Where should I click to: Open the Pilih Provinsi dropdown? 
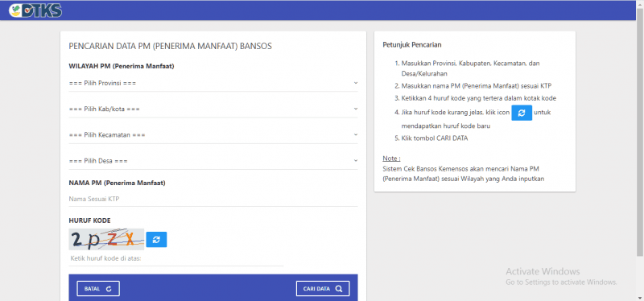[x=213, y=83]
